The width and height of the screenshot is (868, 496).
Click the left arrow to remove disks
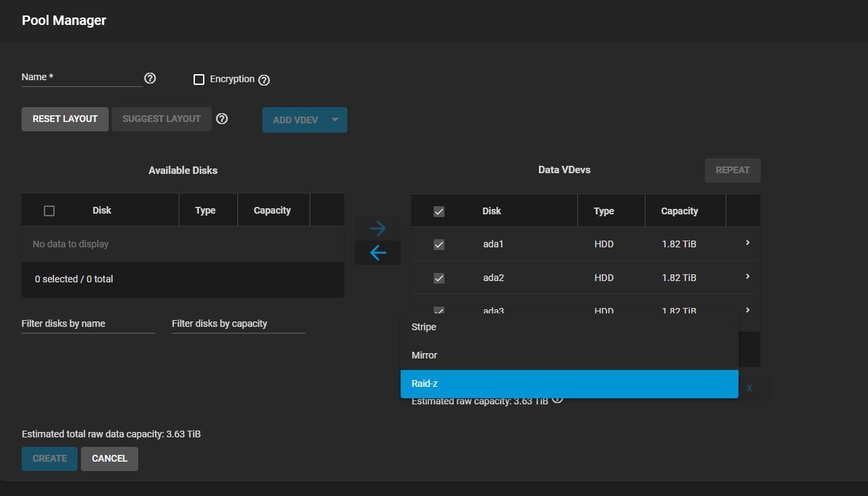click(x=378, y=253)
